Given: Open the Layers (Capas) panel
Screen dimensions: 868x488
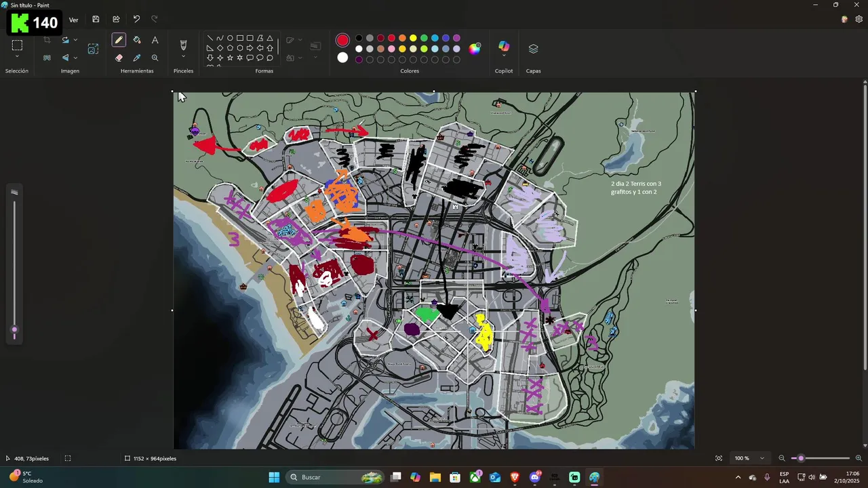Looking at the screenshot, I should coord(533,49).
